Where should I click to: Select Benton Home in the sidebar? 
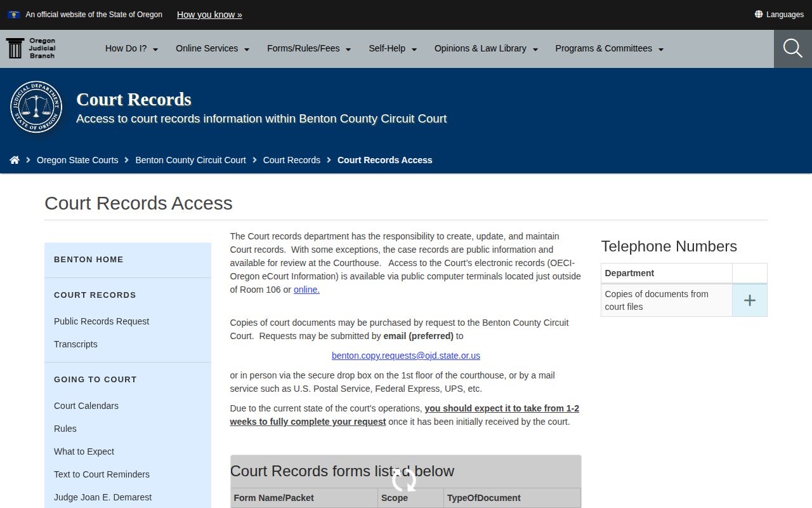[x=89, y=259]
